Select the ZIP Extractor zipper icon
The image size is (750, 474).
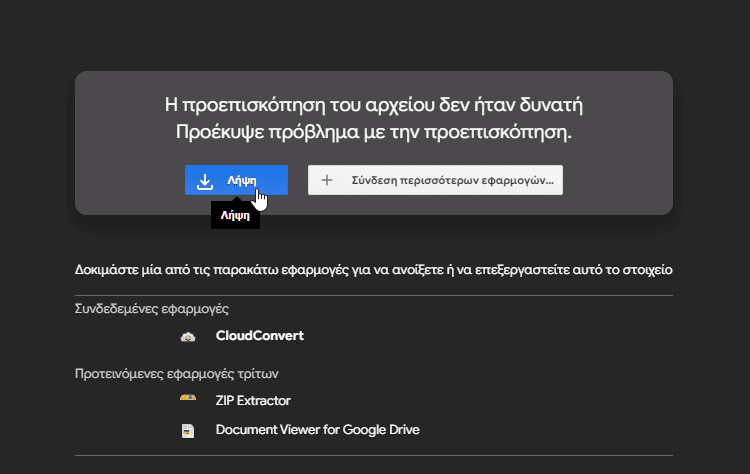pos(188,397)
